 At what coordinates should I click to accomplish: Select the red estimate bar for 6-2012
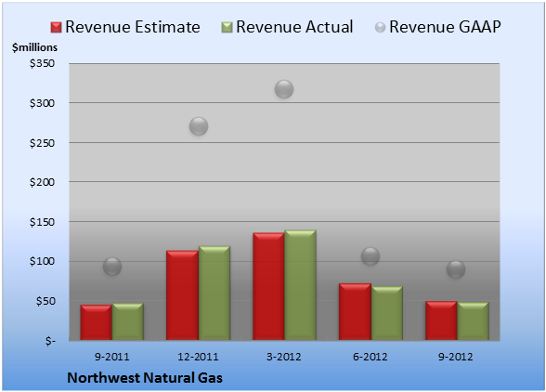pyautogui.click(x=355, y=312)
